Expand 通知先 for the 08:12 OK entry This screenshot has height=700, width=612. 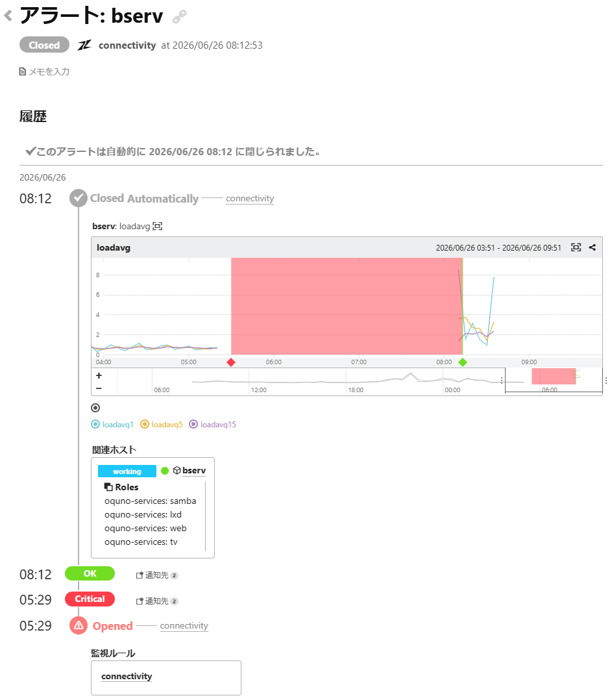pyautogui.click(x=157, y=575)
